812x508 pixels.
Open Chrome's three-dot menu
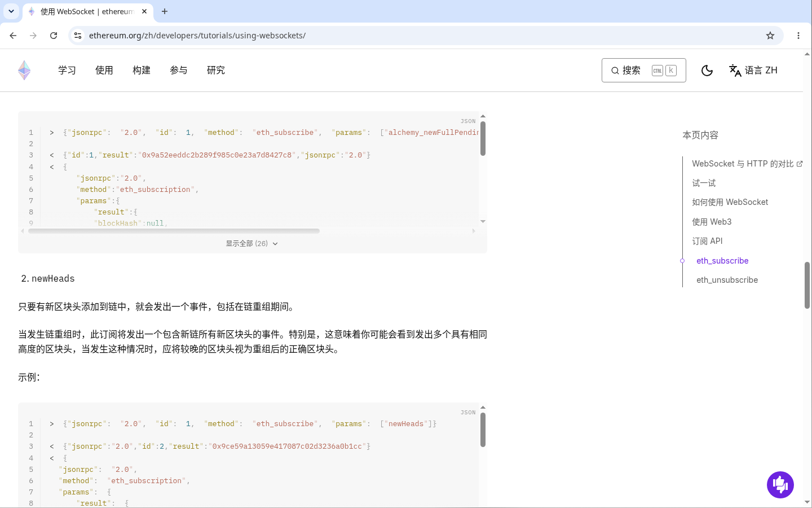[x=798, y=36]
